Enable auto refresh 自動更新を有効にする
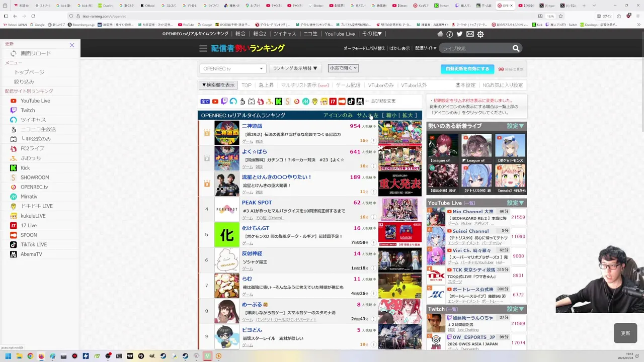 pyautogui.click(x=467, y=69)
